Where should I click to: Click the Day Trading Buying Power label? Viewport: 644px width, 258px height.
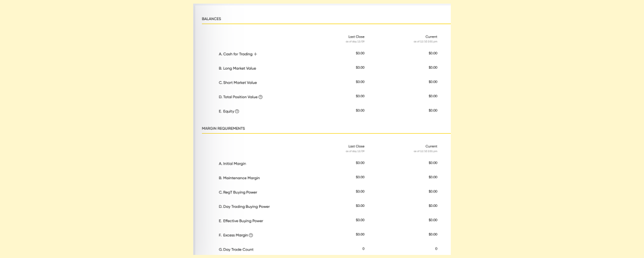point(244,206)
